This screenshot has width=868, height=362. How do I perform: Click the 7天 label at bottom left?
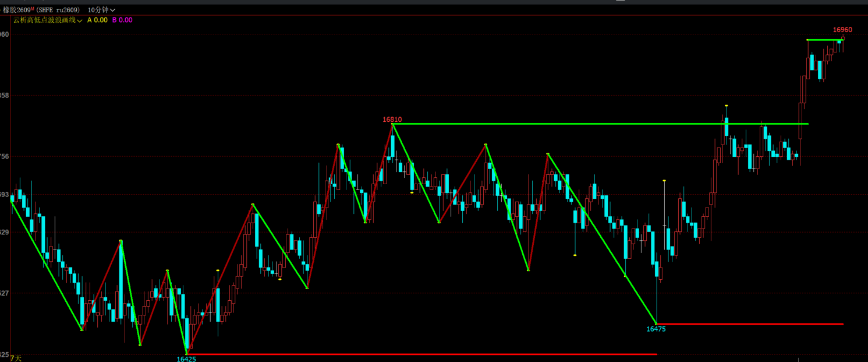tap(16, 359)
